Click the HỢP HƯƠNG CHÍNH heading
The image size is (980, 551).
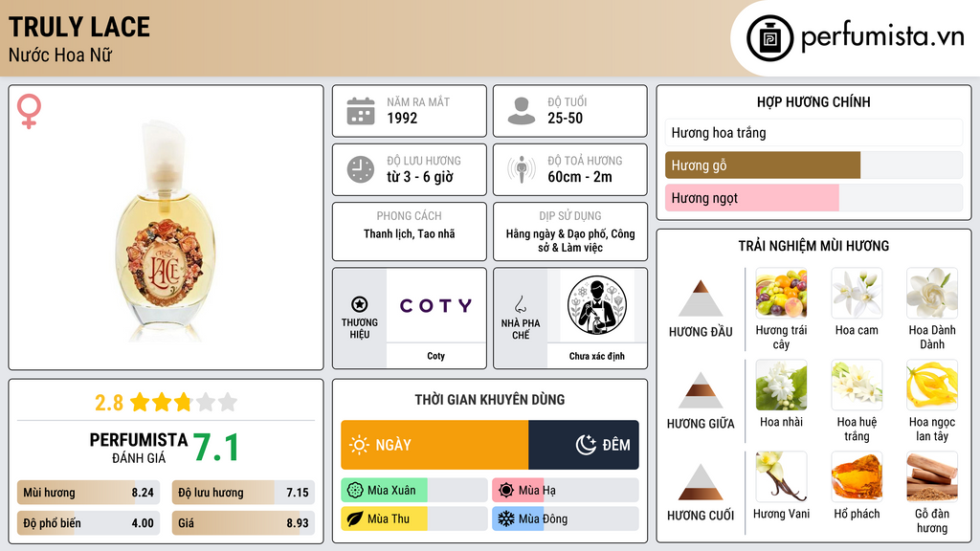coord(813,101)
